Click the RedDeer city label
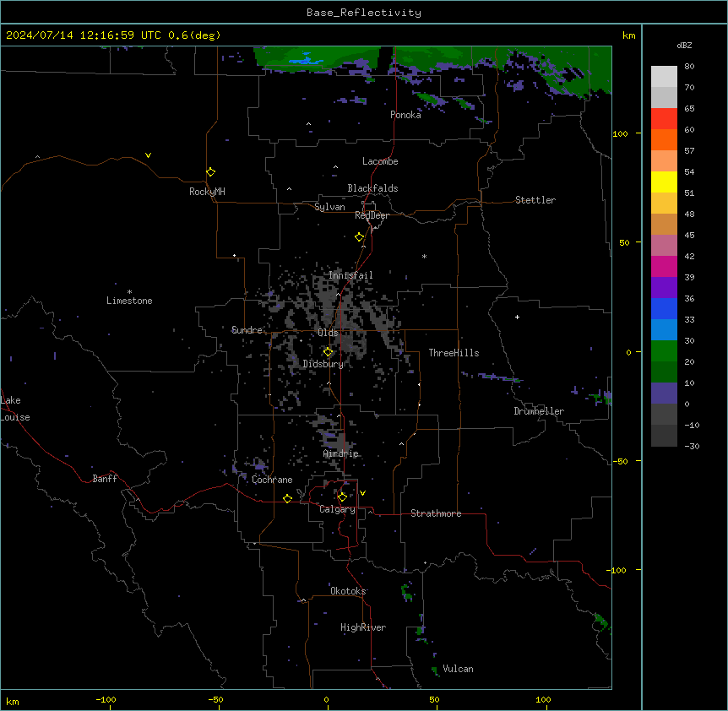This screenshot has width=728, height=711. coord(372,215)
